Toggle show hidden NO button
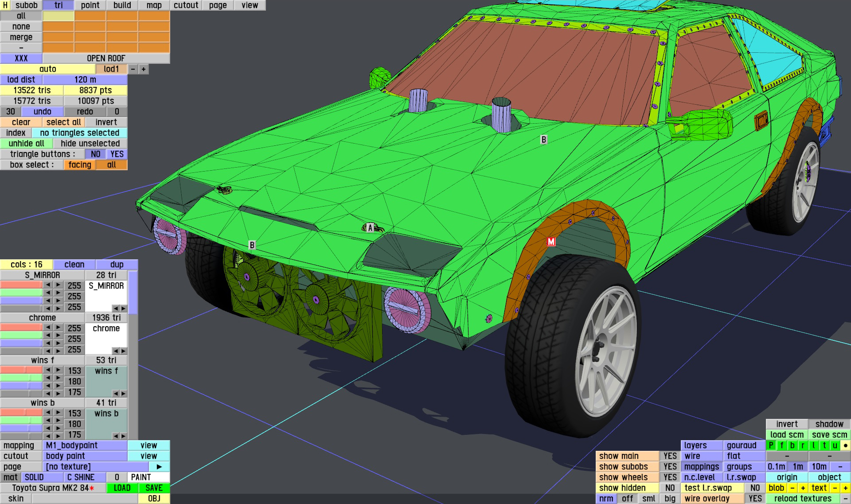Screen dimensions: 851x504 point(670,488)
